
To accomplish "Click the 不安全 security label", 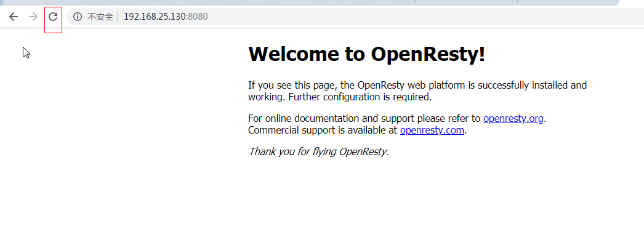I will click(100, 17).
